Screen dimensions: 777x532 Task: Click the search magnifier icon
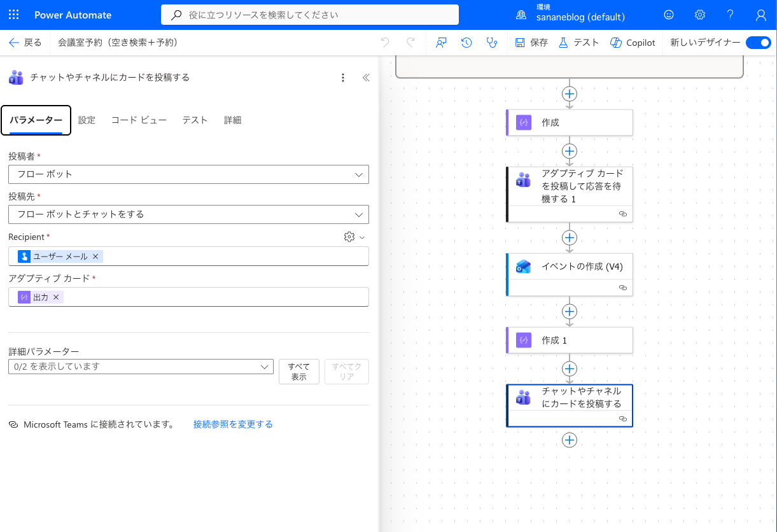[176, 15]
